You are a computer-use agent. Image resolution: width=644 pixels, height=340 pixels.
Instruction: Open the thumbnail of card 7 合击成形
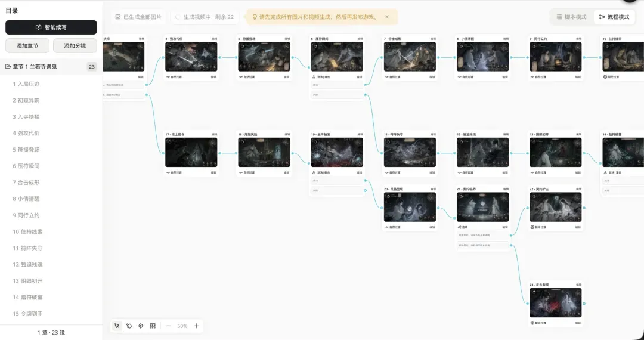[410, 57]
